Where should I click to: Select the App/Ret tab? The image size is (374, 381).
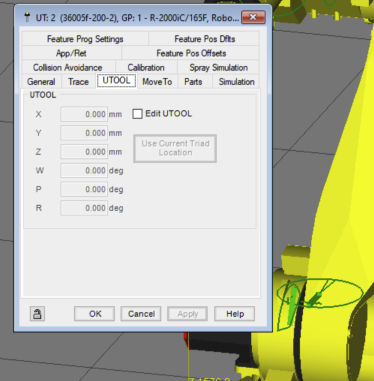71,53
